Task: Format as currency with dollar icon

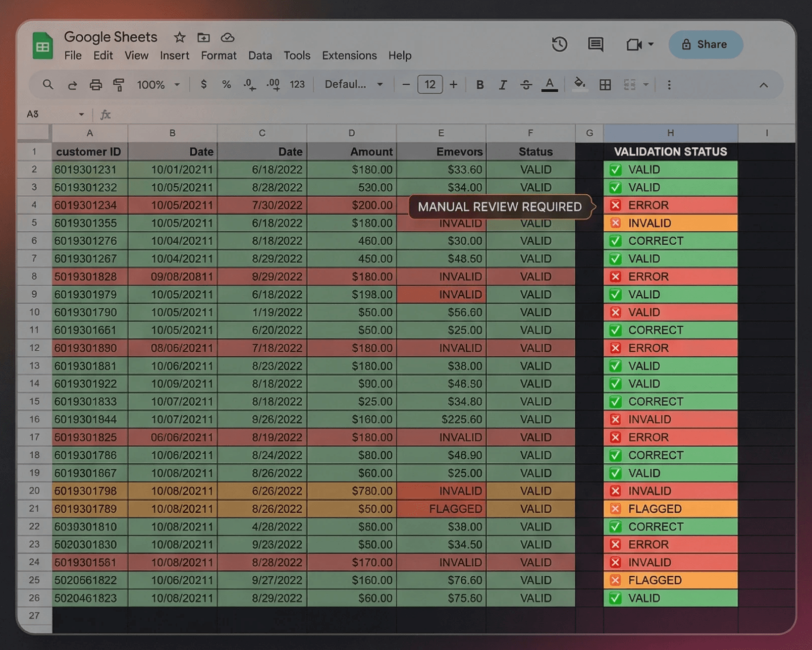Action: (203, 84)
